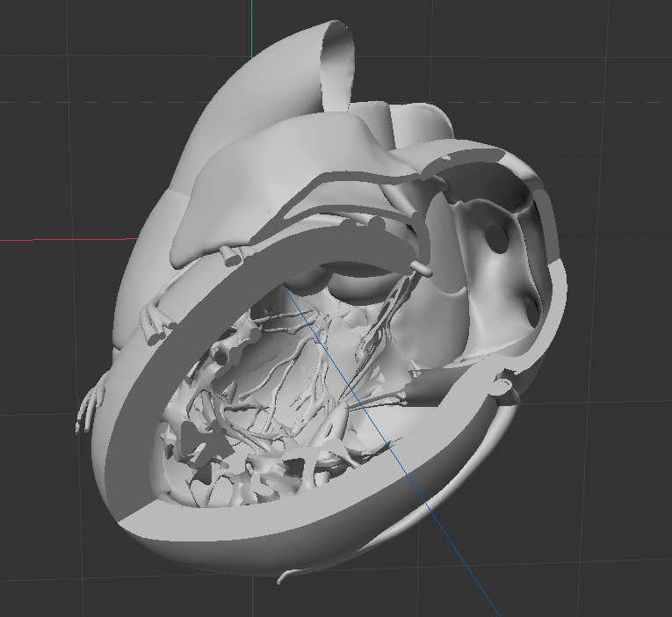Click the green Y-axis line at top
This screenshot has height=617, width=672.
coord(251,28)
